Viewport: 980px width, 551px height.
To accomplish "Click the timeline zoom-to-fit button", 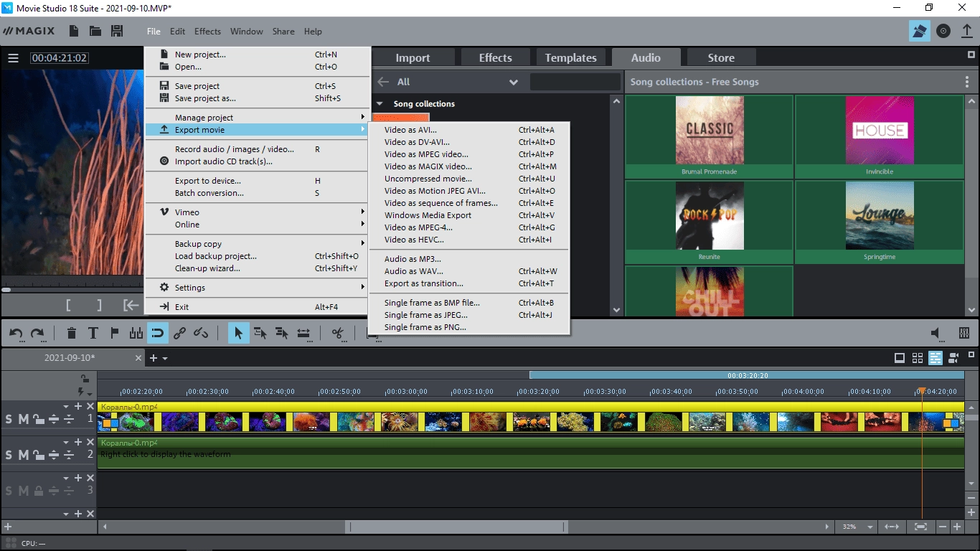I will [920, 527].
